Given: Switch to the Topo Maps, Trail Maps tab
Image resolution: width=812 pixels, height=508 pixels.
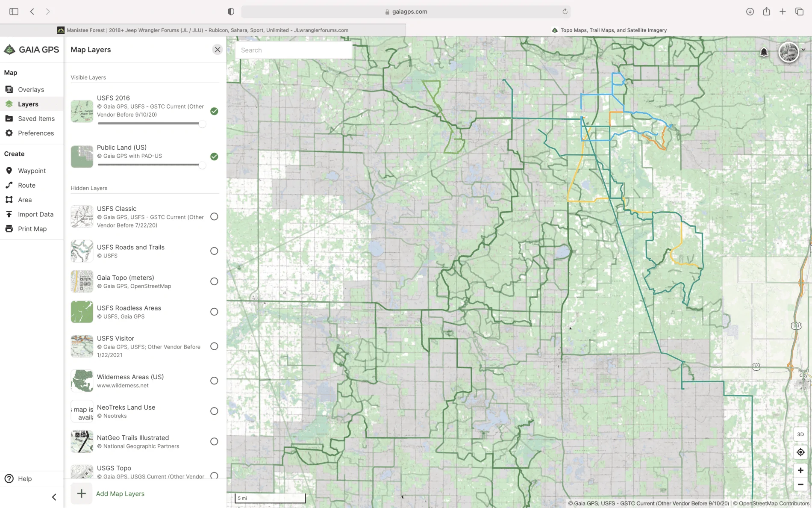Looking at the screenshot, I should (x=609, y=30).
